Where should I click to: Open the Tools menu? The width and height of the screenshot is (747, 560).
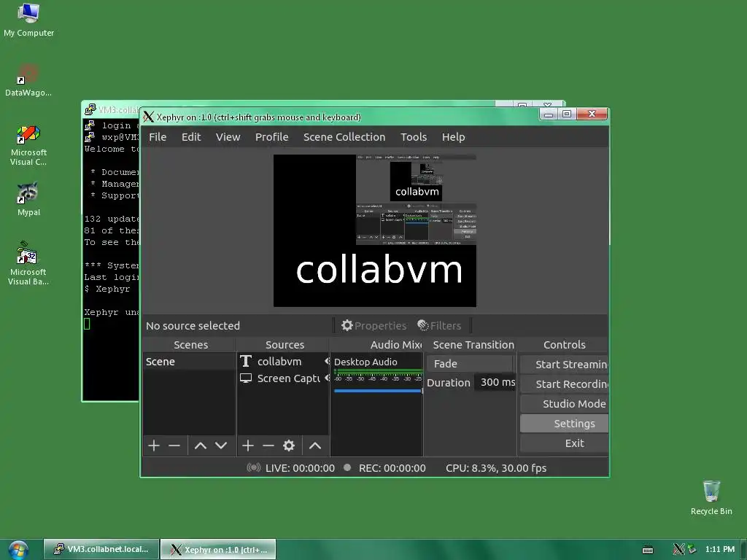click(414, 137)
